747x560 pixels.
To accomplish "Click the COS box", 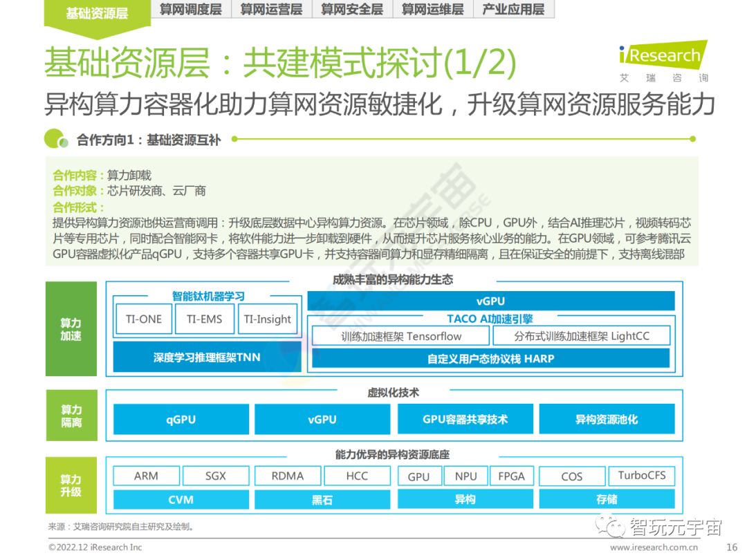I will [572, 476].
